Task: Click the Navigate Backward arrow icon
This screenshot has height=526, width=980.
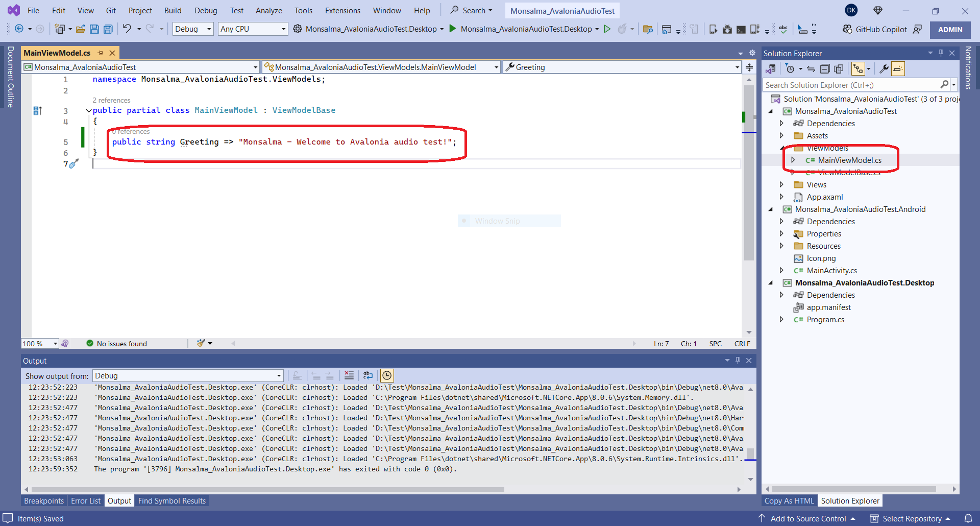Action: click(19, 29)
